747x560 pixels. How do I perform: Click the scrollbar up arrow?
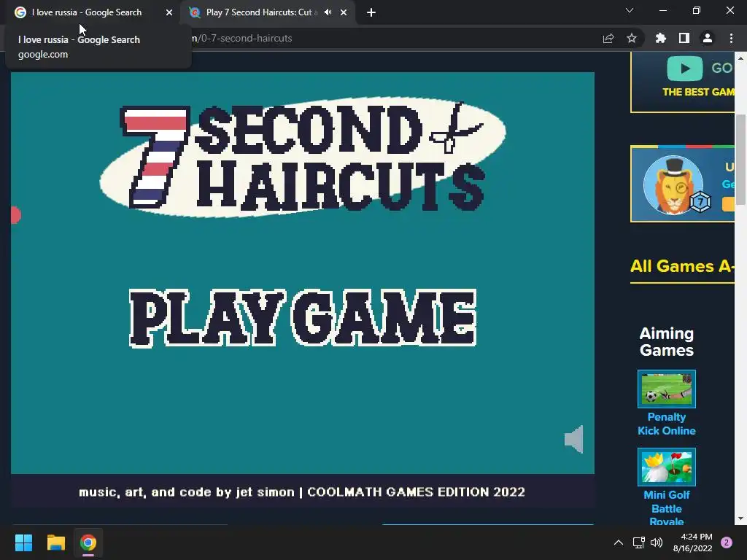[740, 58]
